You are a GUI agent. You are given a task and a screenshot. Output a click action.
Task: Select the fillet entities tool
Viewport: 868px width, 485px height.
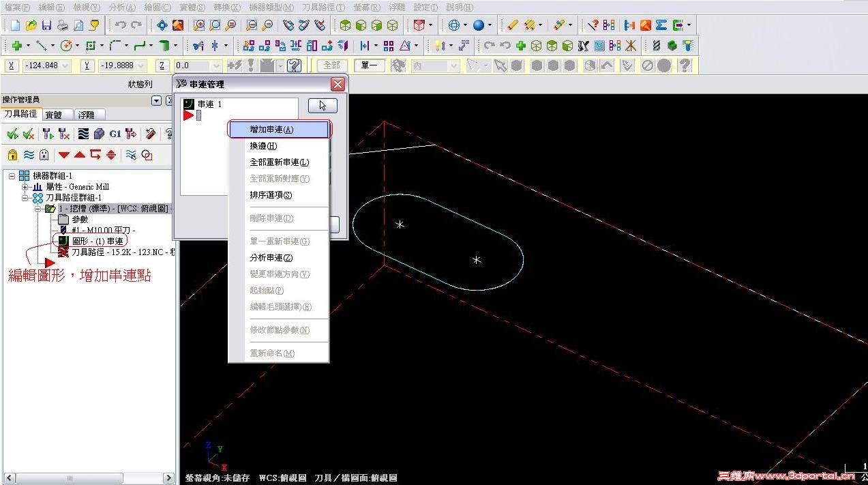point(115,46)
